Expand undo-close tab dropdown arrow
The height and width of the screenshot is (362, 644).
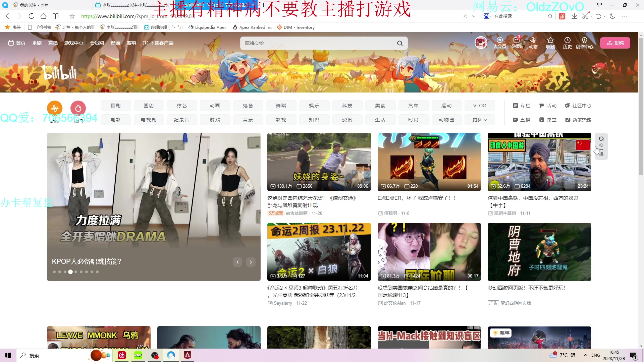coord(604,16)
